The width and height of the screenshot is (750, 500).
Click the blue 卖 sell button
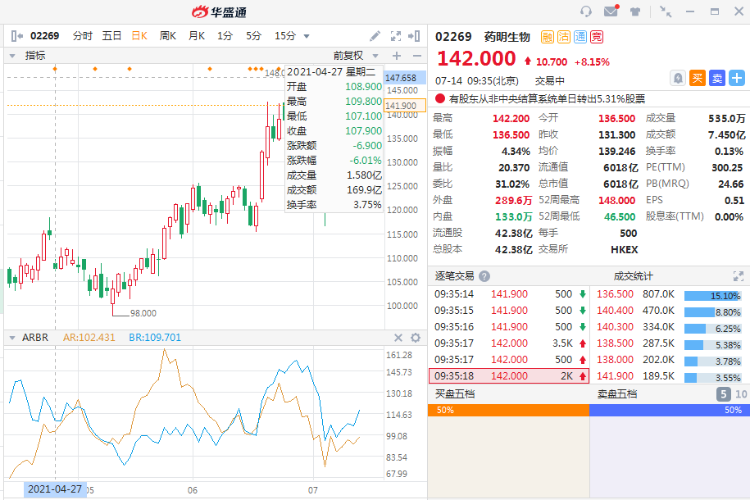click(718, 78)
